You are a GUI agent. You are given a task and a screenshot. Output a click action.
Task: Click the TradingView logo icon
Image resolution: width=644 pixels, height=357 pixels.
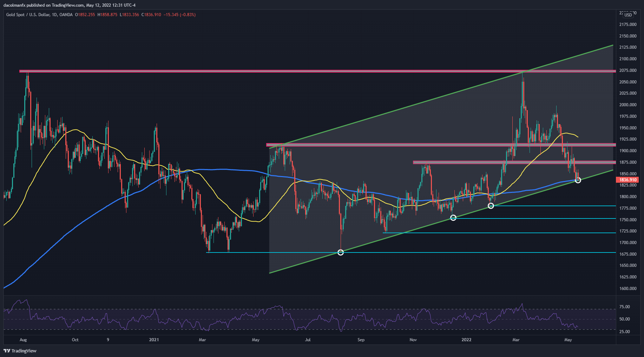6,351
